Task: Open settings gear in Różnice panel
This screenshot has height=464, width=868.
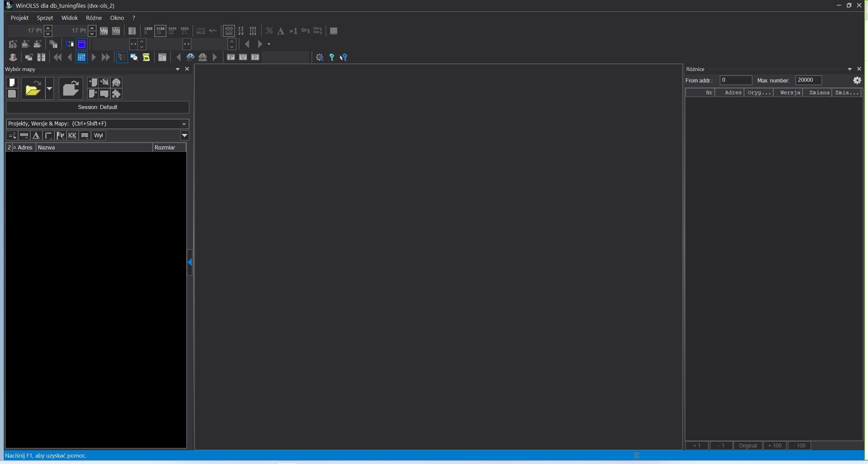Action: 857,80
